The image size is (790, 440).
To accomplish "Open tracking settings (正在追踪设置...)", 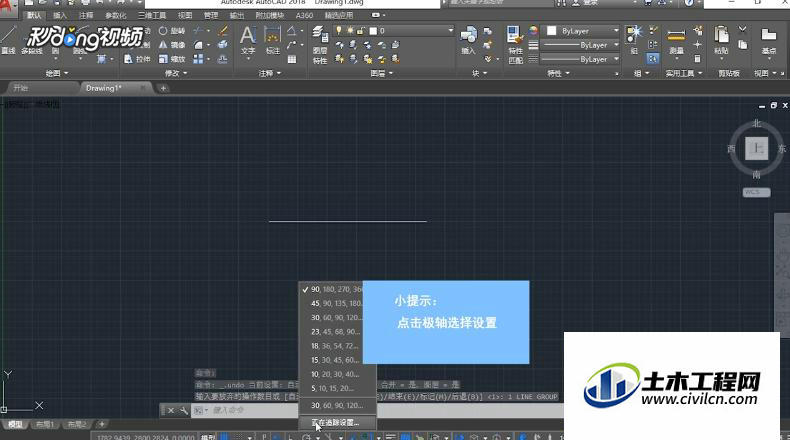I will coord(337,422).
